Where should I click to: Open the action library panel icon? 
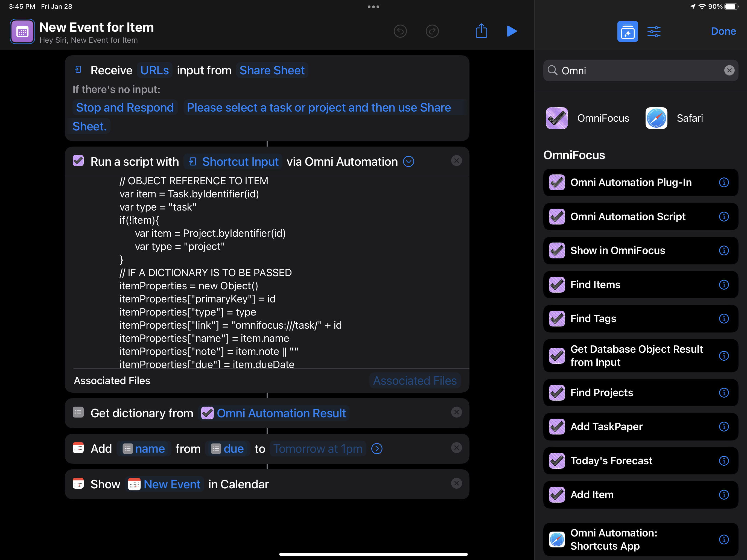click(627, 31)
